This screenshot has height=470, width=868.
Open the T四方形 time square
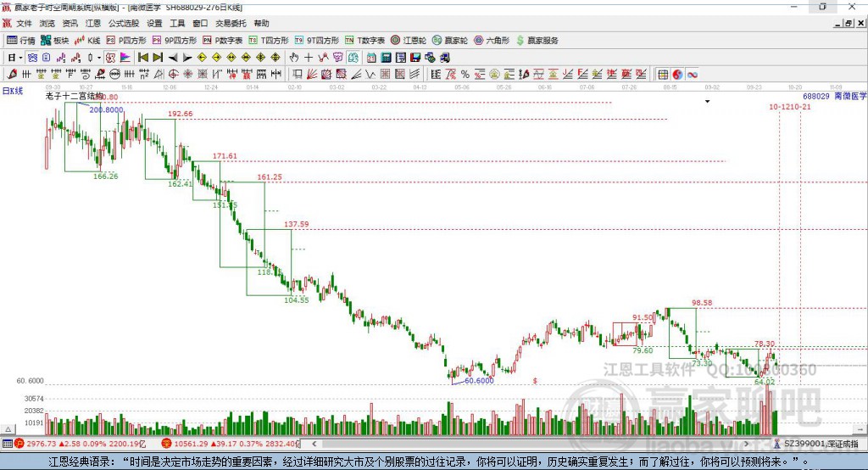[x=269, y=41]
